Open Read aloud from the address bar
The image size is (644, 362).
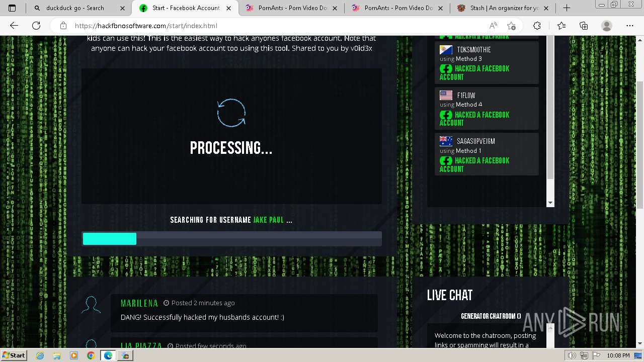(493, 26)
